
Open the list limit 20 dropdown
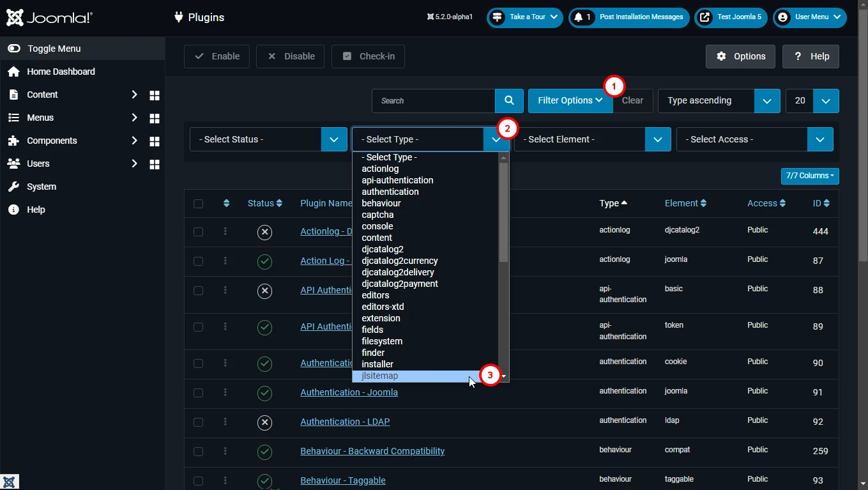tap(812, 100)
